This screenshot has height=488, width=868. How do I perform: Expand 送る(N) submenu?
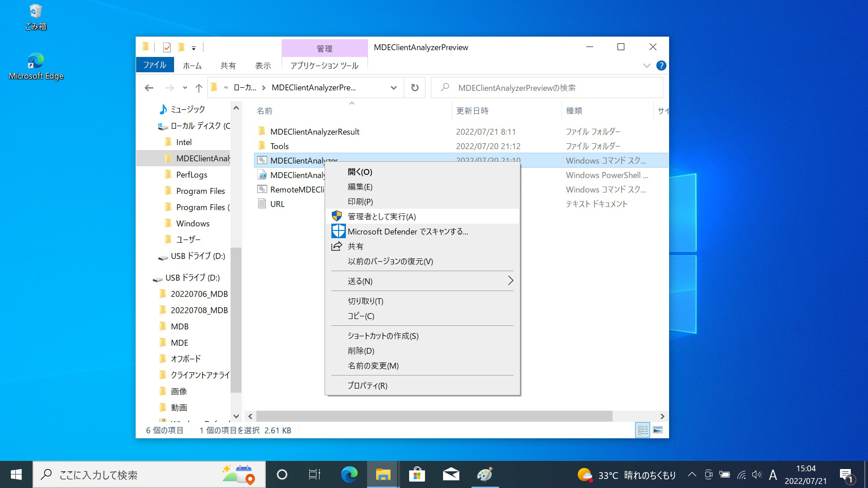point(422,281)
